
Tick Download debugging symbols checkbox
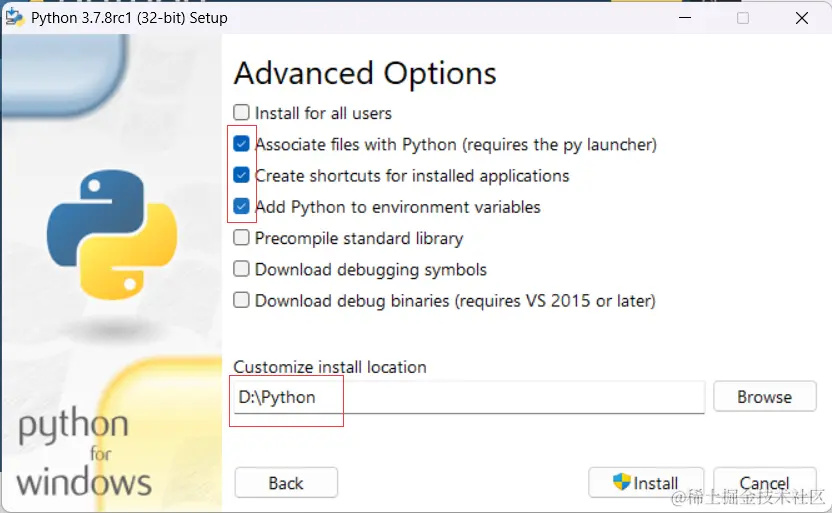point(241,269)
